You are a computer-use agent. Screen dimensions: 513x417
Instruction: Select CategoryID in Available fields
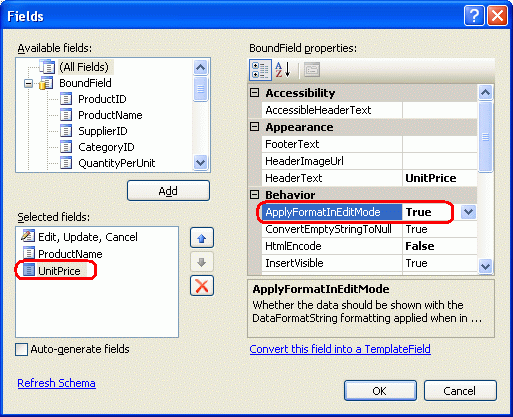pos(106,147)
